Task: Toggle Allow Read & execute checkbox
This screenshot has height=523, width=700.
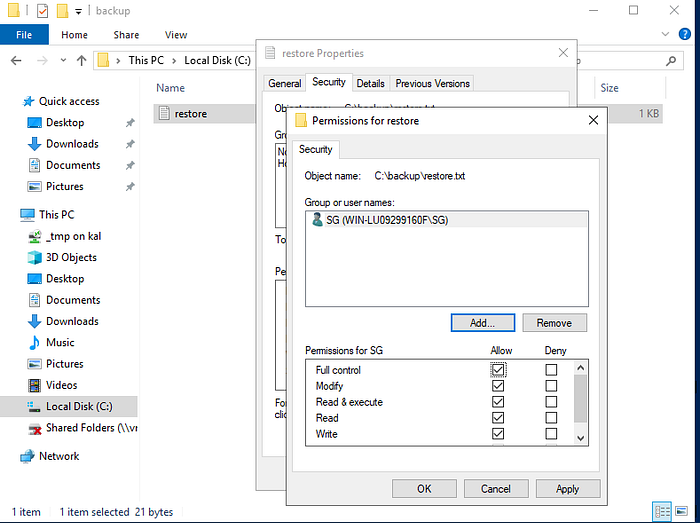Action: tap(498, 402)
